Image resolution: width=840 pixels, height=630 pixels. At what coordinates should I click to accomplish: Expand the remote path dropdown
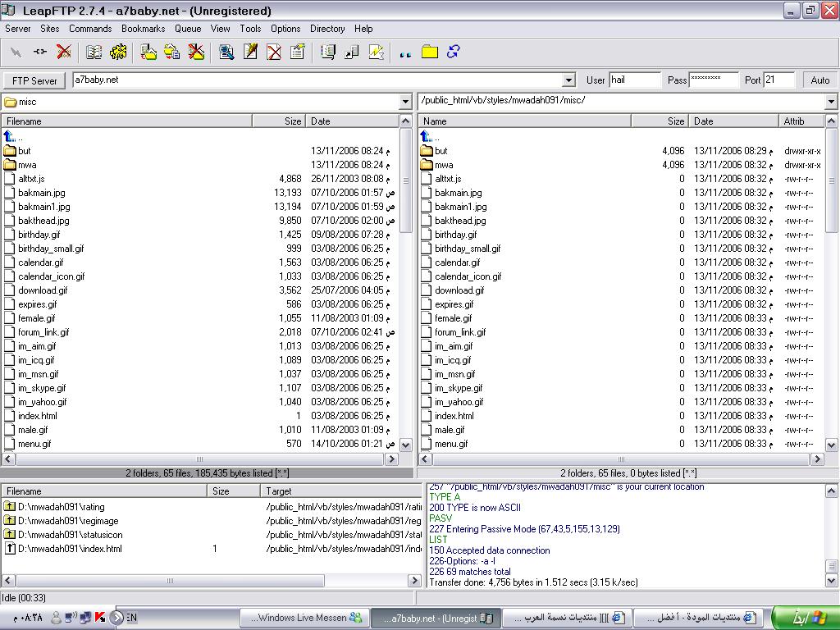[x=831, y=103]
